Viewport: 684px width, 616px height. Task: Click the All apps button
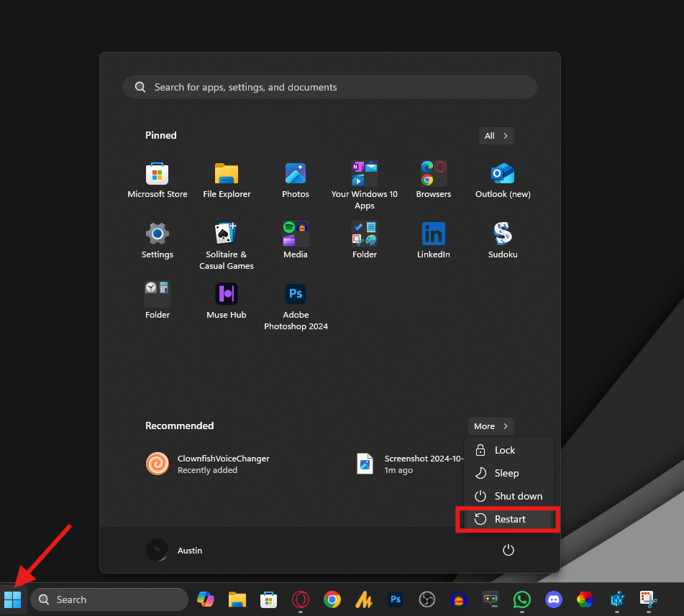(496, 136)
